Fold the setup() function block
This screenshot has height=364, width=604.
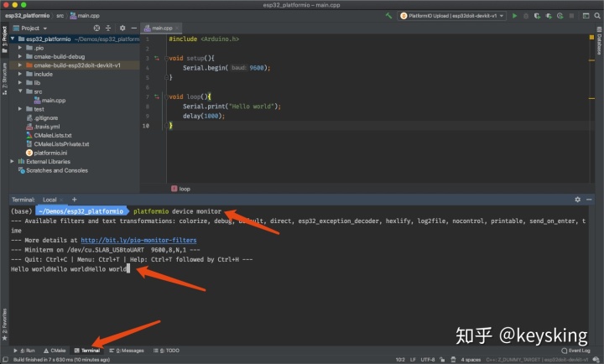(166, 58)
